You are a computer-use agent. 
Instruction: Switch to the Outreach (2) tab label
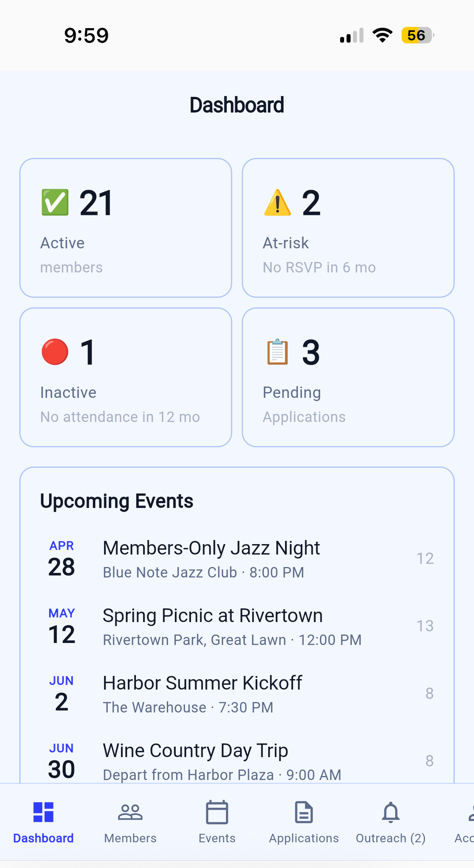(390, 838)
